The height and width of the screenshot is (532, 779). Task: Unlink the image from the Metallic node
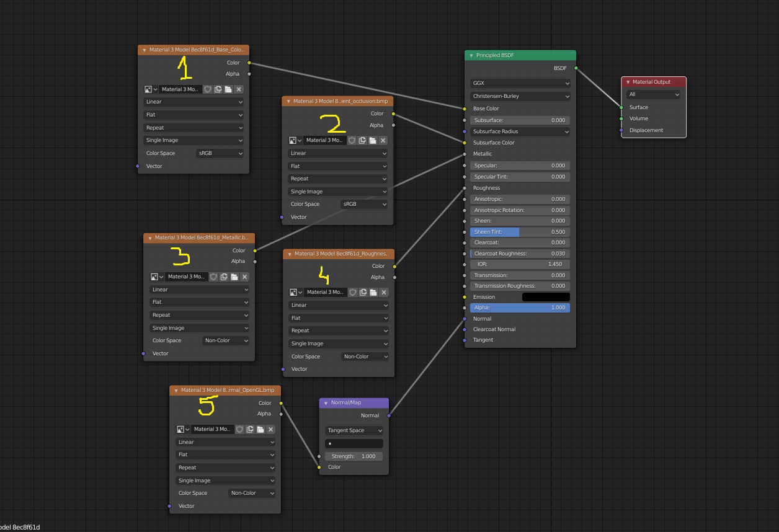[245, 277]
